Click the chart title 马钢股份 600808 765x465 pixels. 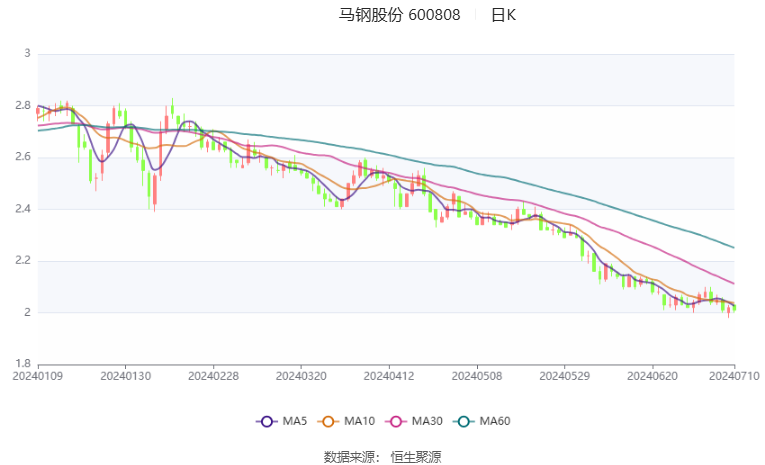click(x=400, y=15)
